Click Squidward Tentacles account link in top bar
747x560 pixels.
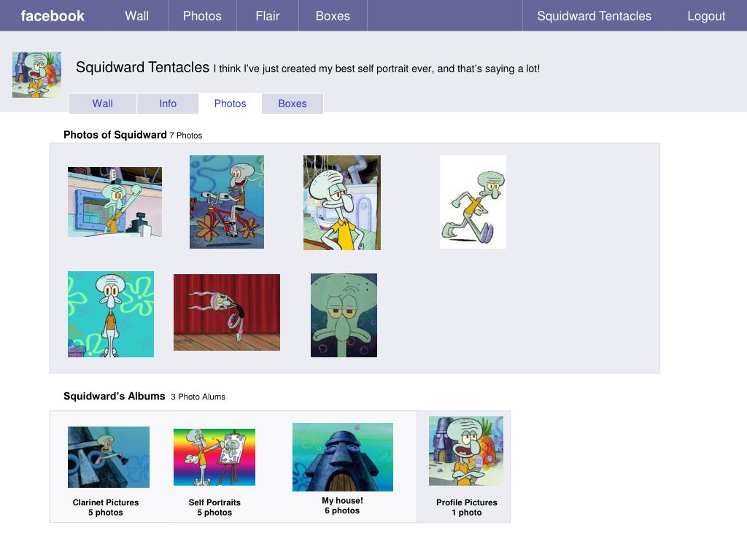click(x=594, y=16)
